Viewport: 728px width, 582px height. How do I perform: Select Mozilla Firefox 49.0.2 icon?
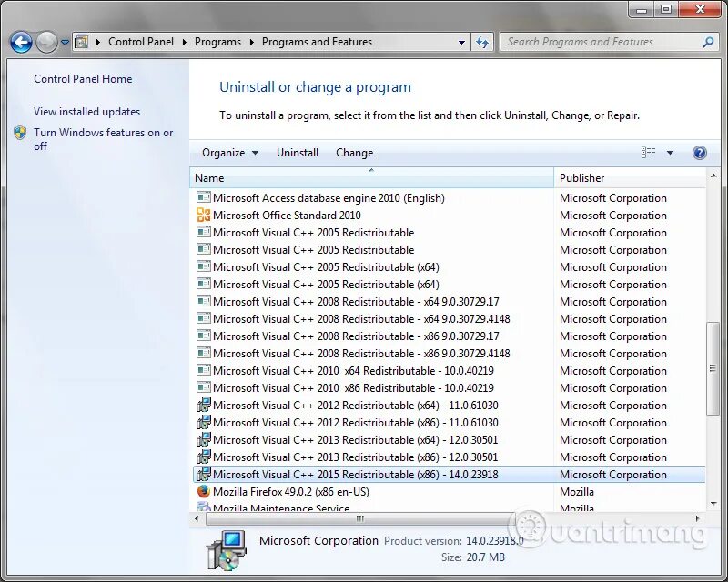203,491
